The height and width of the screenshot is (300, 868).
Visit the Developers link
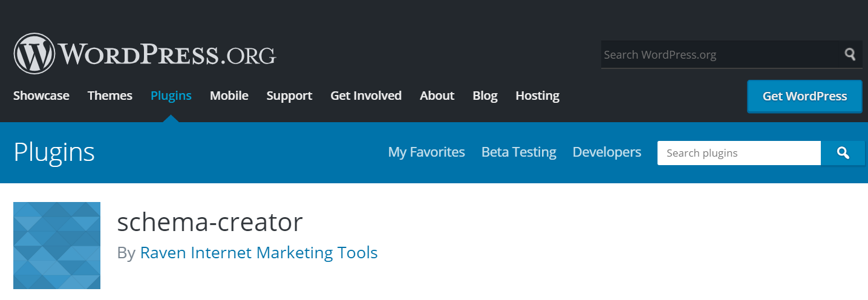pyautogui.click(x=607, y=152)
